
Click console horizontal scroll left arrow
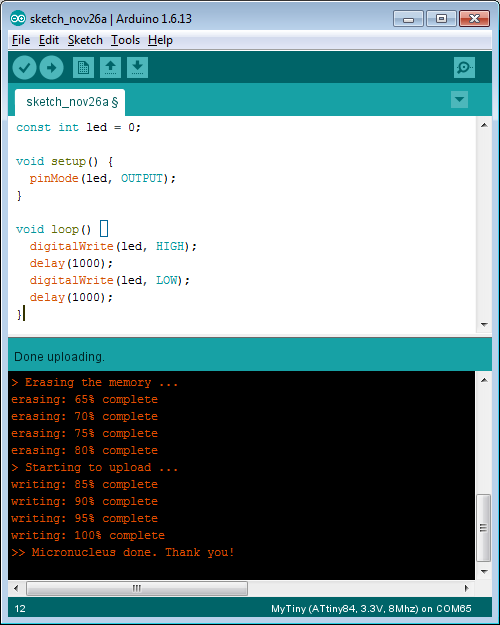(16, 588)
